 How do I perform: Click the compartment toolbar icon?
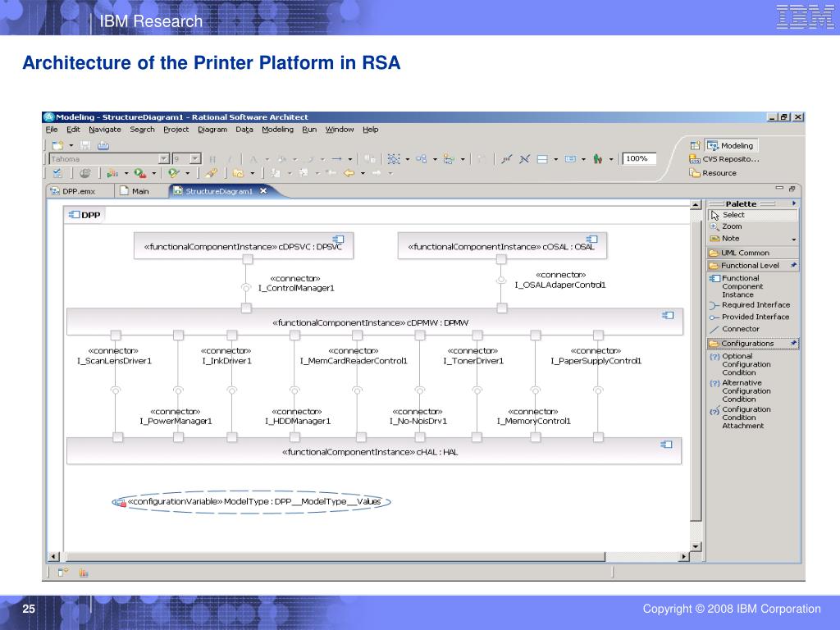point(542,158)
